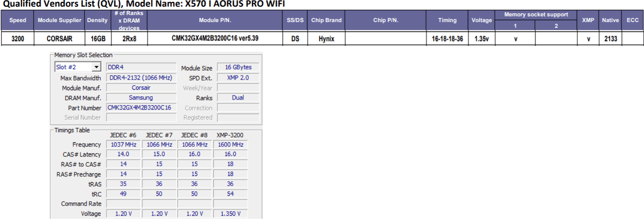Viewport: 644px width, 221px height.
Task: Select the 3200 speed cell
Action: pos(18,39)
